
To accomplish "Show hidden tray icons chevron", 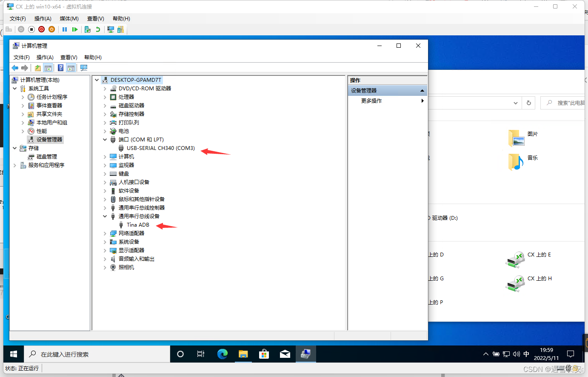I will pyautogui.click(x=486, y=354).
